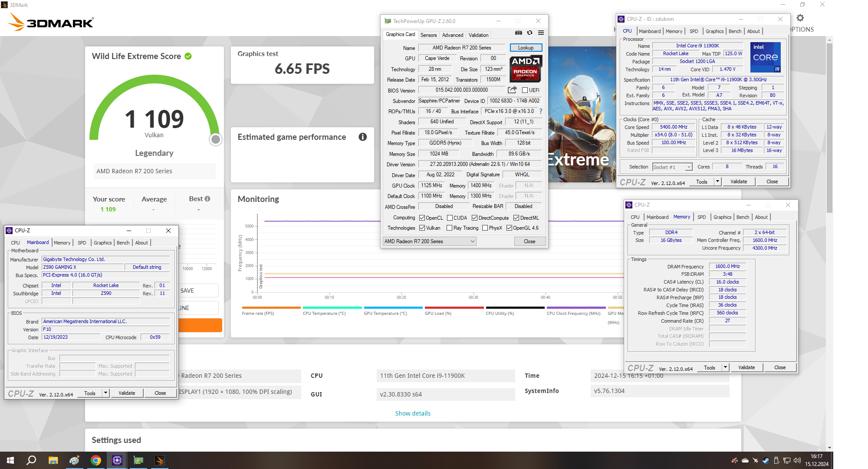Click the purple CPU Clock Frequency legend bar
868x469 pixels.
(x=576, y=307)
